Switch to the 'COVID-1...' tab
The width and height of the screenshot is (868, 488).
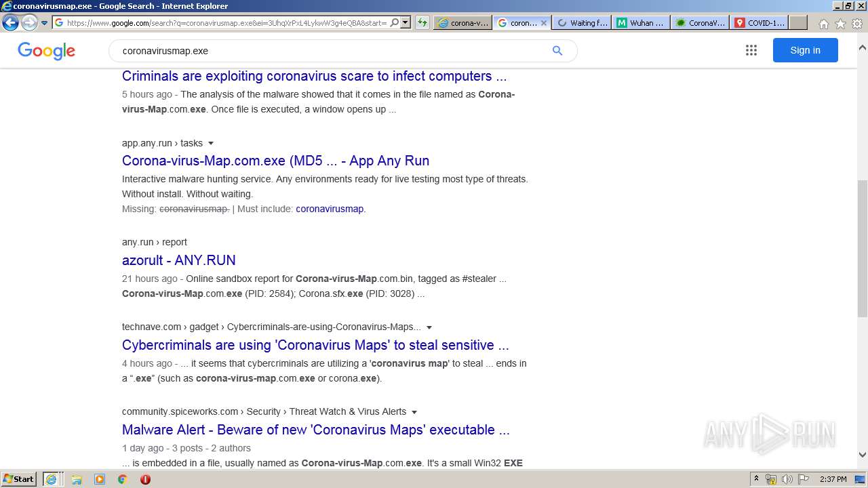(759, 22)
